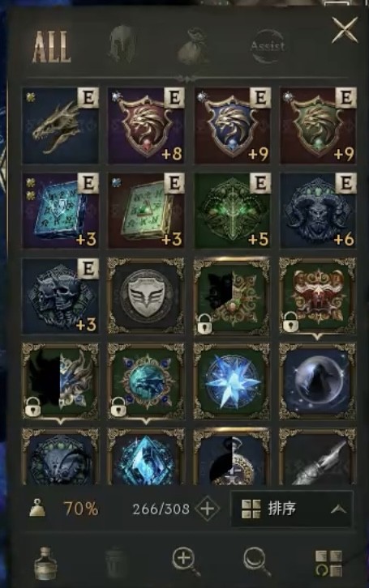This screenshot has width=369, height=588.
Task: Choose the twin skulls emblem +3
Action: pos(61,296)
